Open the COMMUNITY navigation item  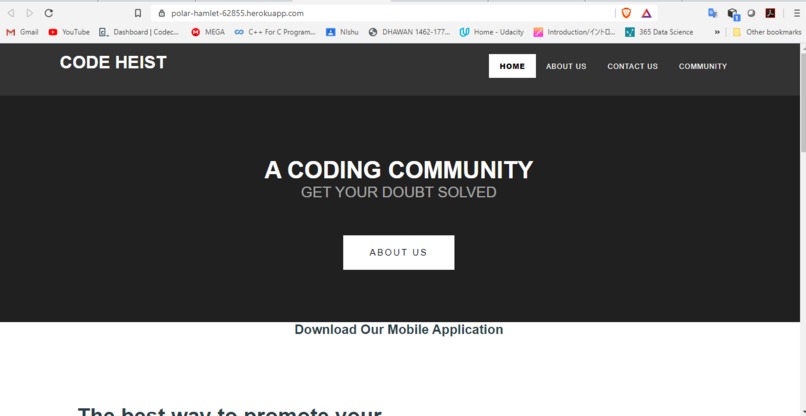[703, 66]
